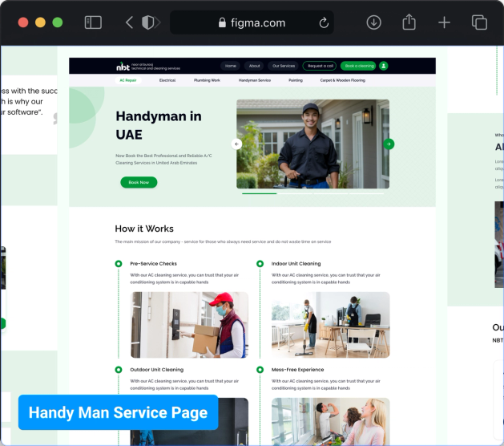Click the How it Works heading
The height and width of the screenshot is (446, 504).
(x=144, y=229)
